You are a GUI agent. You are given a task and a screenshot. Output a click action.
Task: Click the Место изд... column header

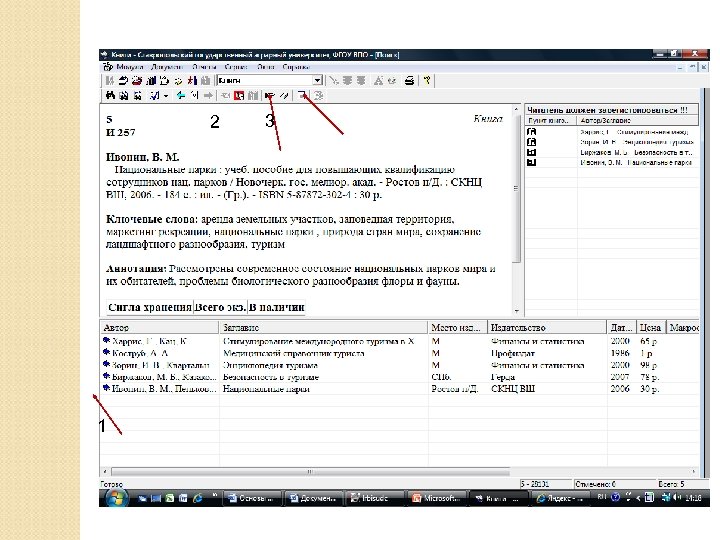click(458, 327)
